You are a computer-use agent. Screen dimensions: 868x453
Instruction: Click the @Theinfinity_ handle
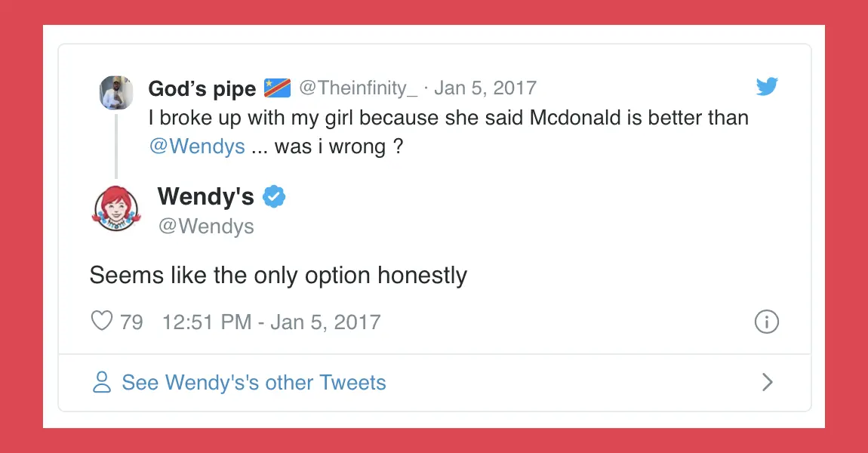359,88
